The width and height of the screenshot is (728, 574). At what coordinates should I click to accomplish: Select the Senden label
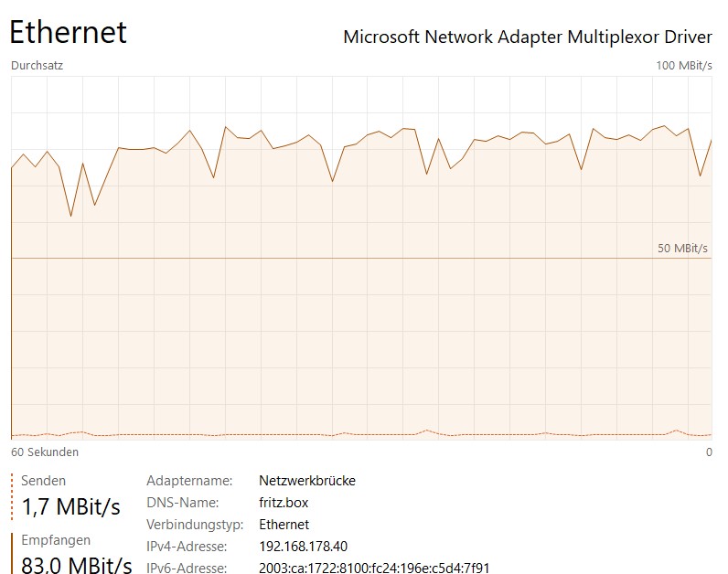(43, 480)
